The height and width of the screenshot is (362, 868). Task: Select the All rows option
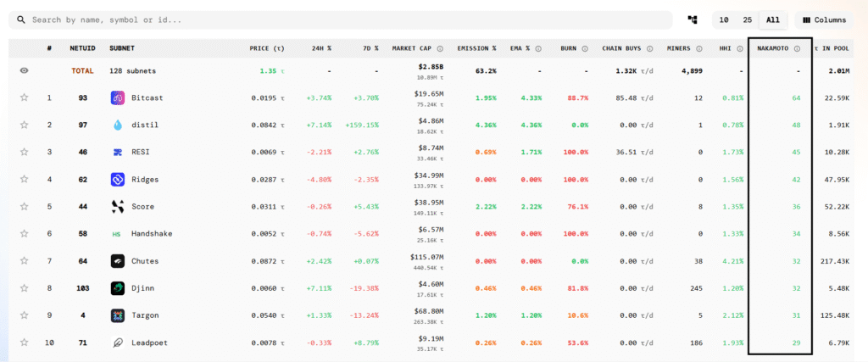772,19
